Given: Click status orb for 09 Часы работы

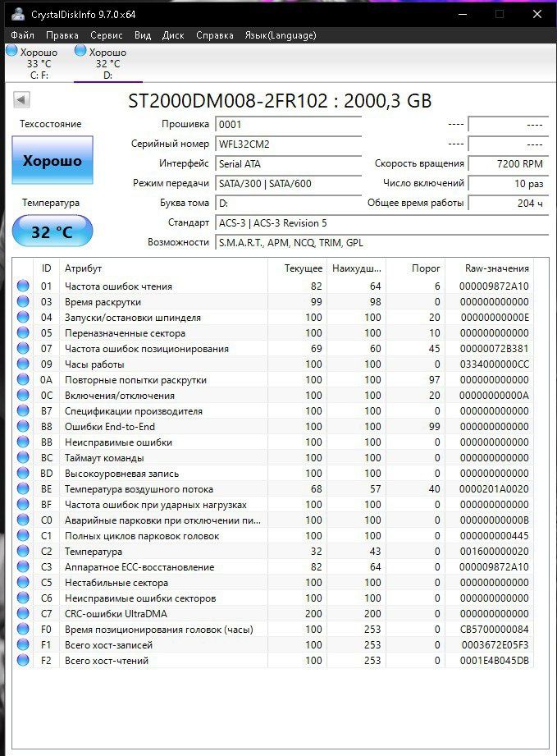Looking at the screenshot, I should coord(23,364).
